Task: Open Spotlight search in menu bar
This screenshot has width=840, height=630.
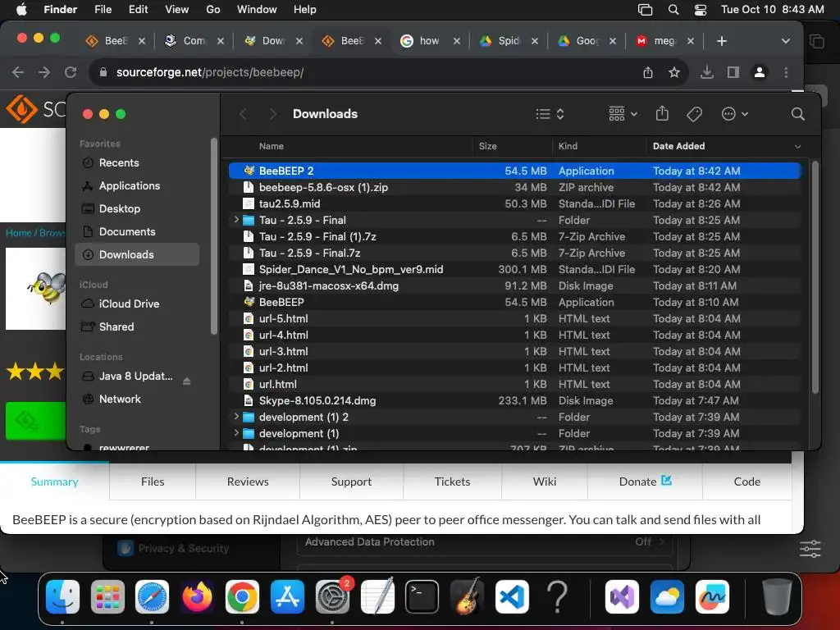Action: (x=673, y=10)
